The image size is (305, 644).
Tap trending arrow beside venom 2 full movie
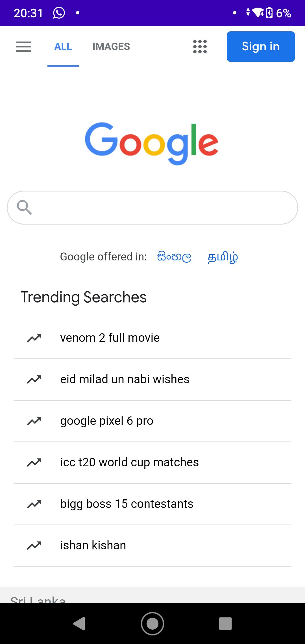coord(34,338)
